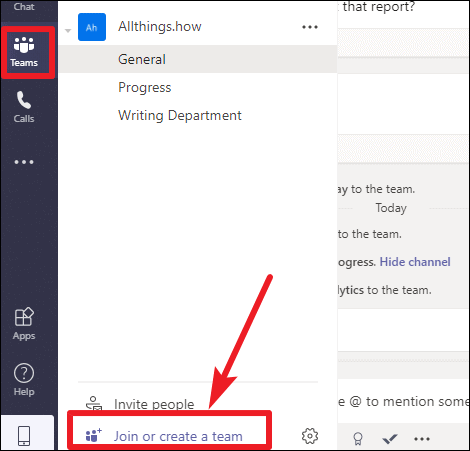470x451 pixels.
Task: Click the checkmark icon in compose toolbar
Action: 390,439
